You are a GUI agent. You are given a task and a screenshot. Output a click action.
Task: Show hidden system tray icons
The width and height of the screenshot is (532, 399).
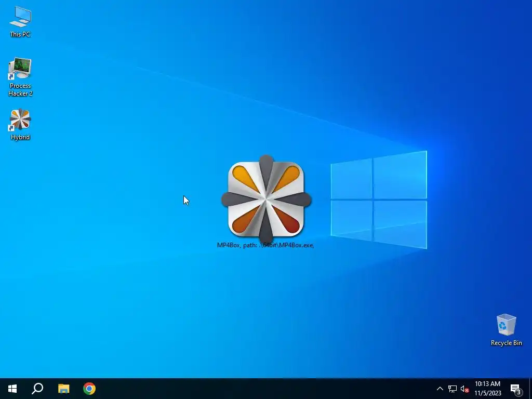point(440,389)
